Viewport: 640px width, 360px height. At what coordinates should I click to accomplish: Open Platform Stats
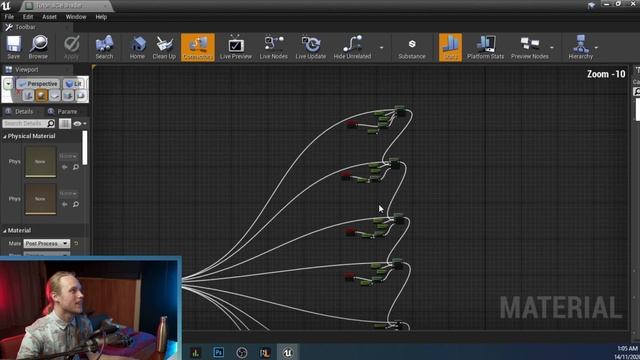point(485,47)
